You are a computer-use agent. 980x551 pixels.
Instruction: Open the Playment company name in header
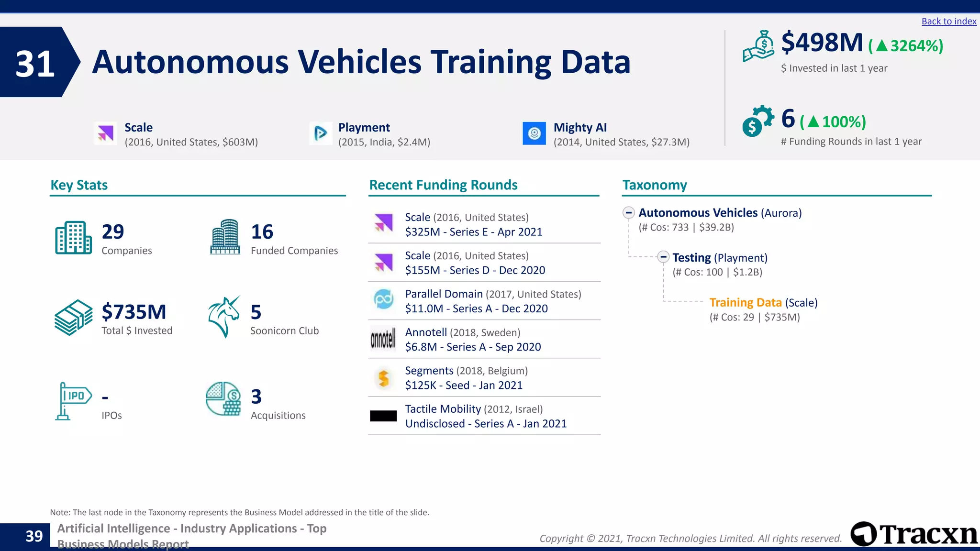(x=364, y=128)
